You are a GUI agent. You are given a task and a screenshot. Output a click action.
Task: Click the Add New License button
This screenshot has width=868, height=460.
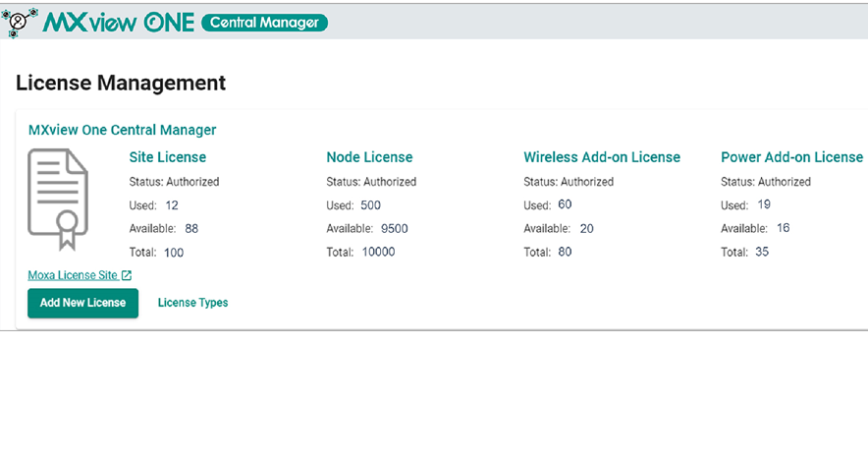[83, 303]
